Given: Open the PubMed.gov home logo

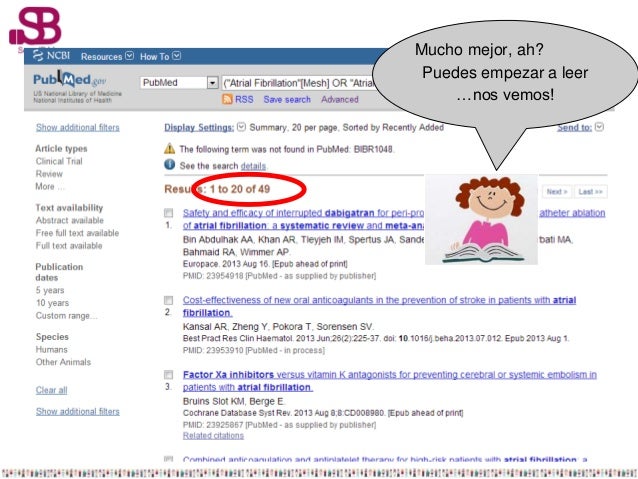Looking at the screenshot, I should coord(70,79).
